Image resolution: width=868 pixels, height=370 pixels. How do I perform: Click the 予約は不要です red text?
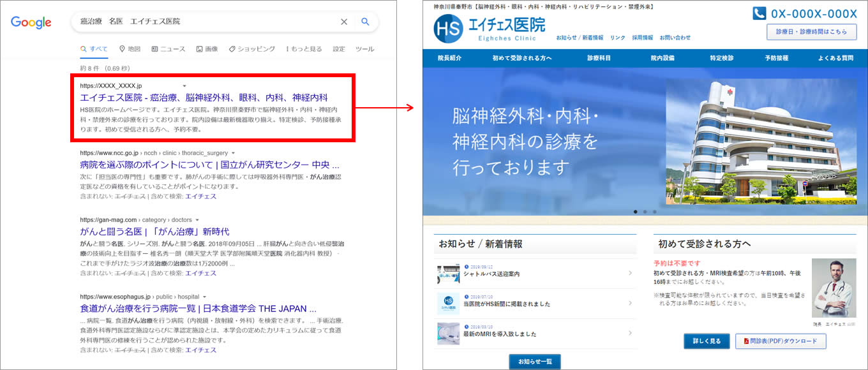(x=677, y=263)
